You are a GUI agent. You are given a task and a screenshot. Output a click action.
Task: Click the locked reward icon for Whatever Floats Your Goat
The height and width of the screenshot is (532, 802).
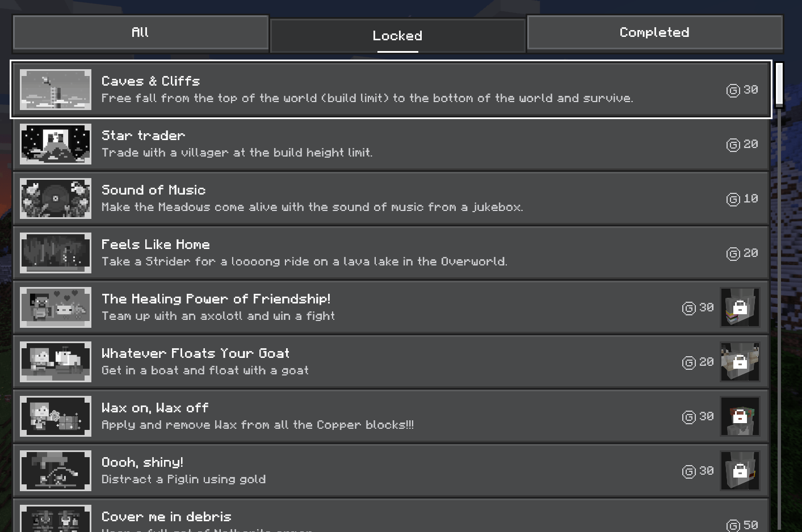click(x=740, y=362)
